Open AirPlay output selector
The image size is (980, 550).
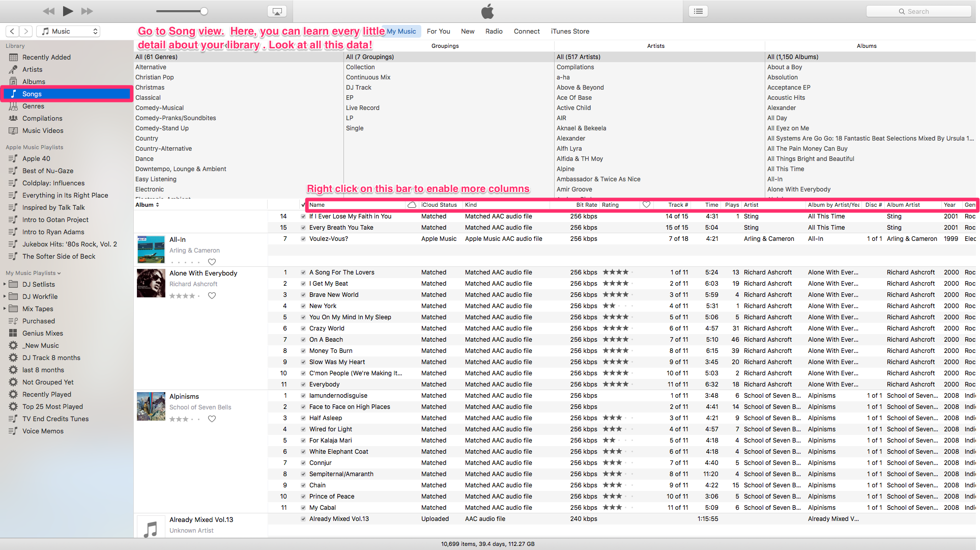277,11
